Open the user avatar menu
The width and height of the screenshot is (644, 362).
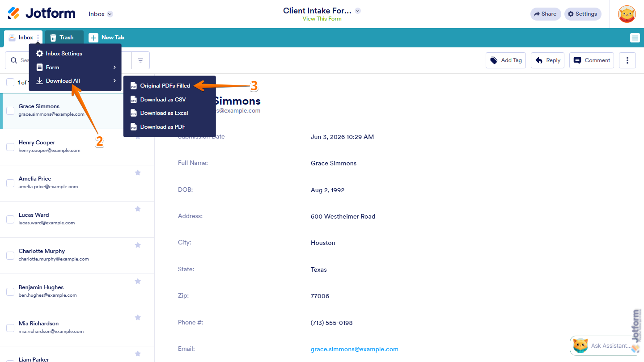pyautogui.click(x=627, y=14)
